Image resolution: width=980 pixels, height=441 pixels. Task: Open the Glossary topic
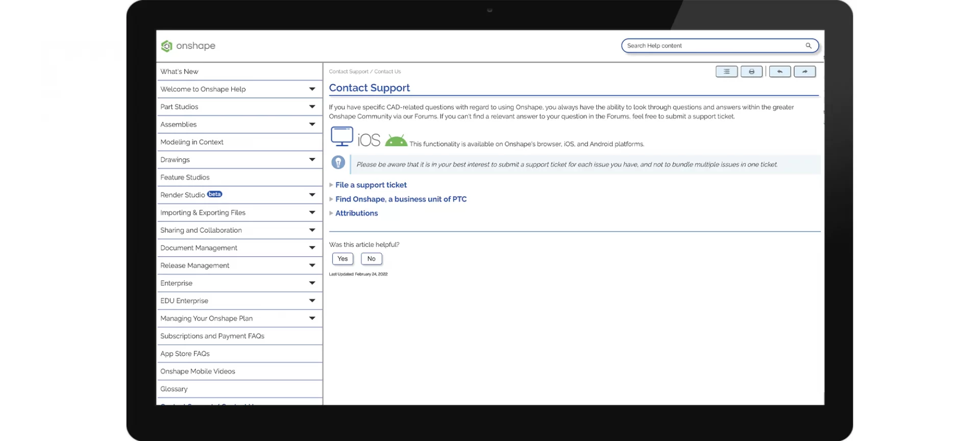click(174, 389)
